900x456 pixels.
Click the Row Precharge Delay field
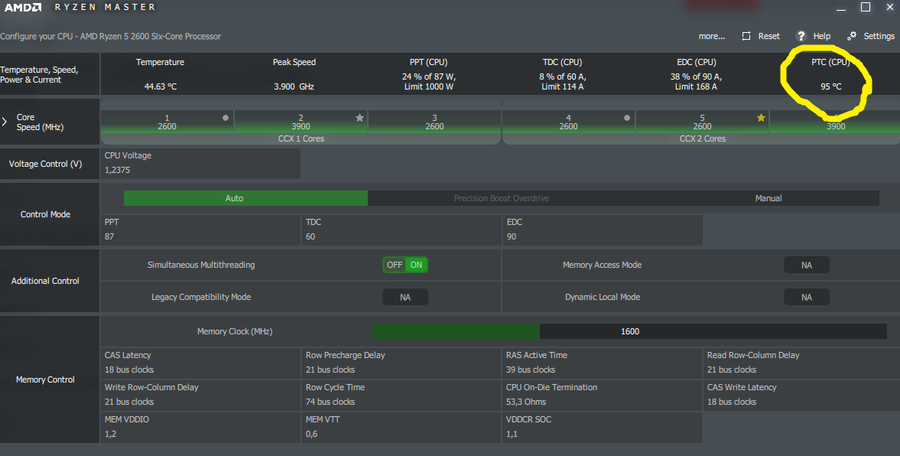coord(401,362)
